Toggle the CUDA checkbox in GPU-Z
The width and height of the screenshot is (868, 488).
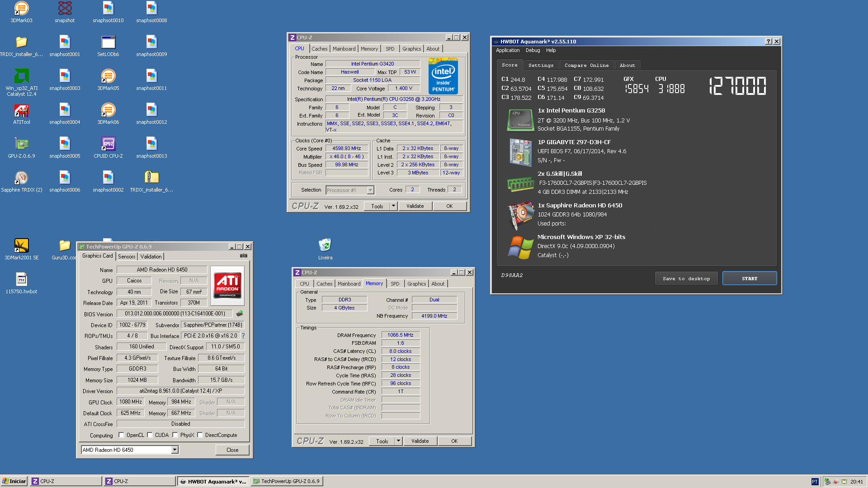point(150,435)
